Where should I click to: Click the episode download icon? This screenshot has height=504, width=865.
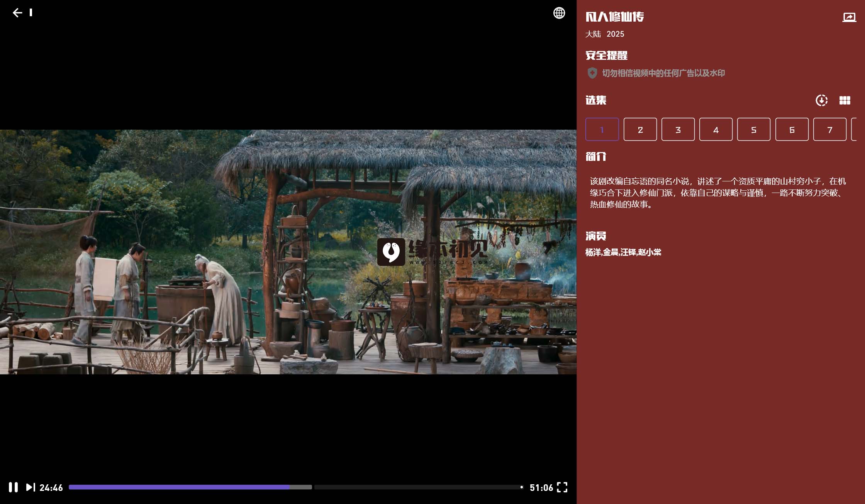(821, 100)
